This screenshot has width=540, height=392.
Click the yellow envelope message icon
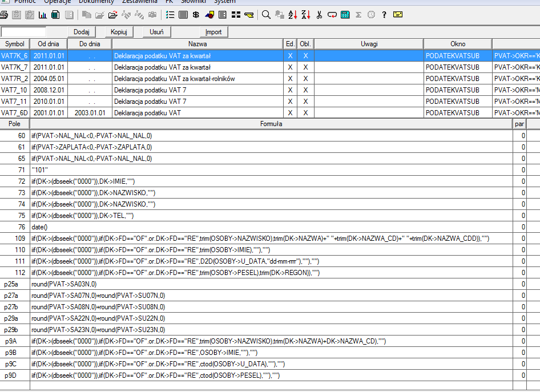(398, 15)
